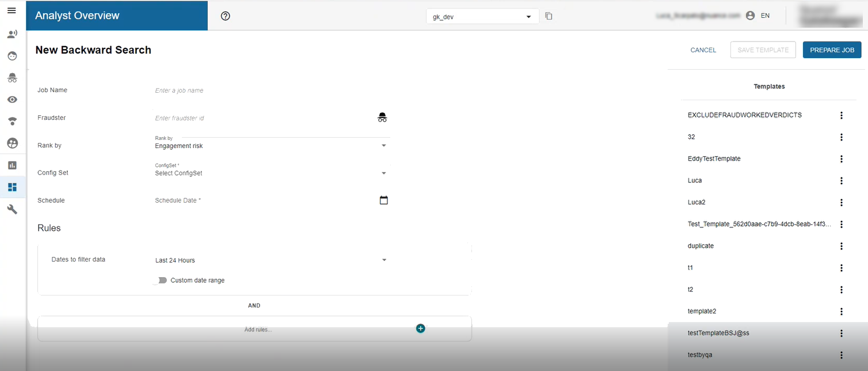The image size is (868, 371).
Task: Toggle the Custom date range switch
Action: (160, 280)
